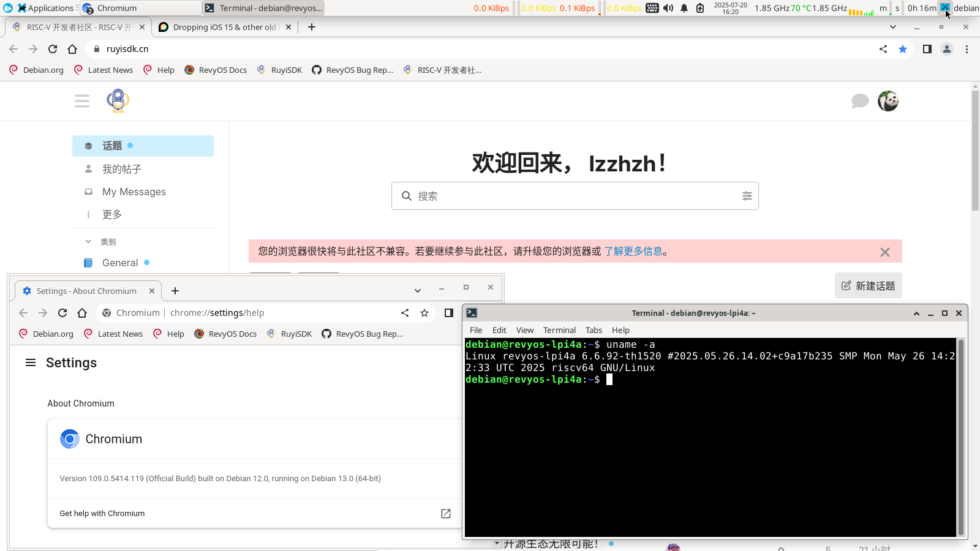Click the forum page vertical scrollbar
The width and height of the screenshot is (980, 551).
tap(975, 150)
